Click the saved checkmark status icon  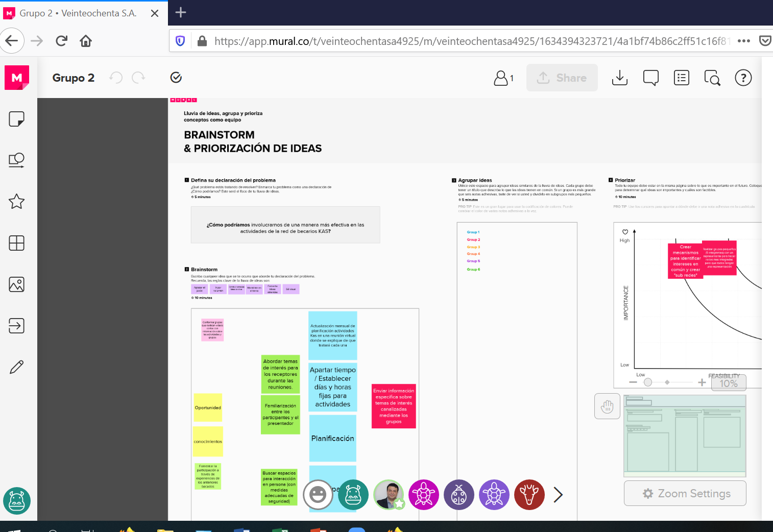click(x=176, y=78)
